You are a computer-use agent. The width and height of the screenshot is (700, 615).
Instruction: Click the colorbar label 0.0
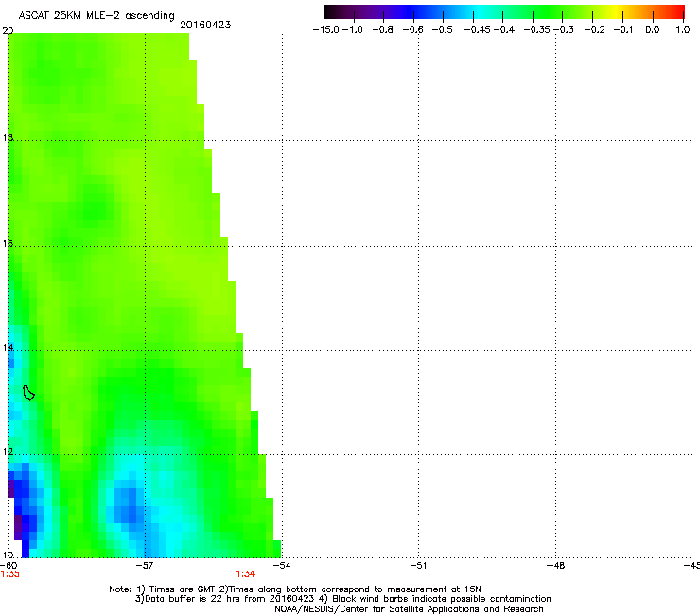[x=653, y=30]
